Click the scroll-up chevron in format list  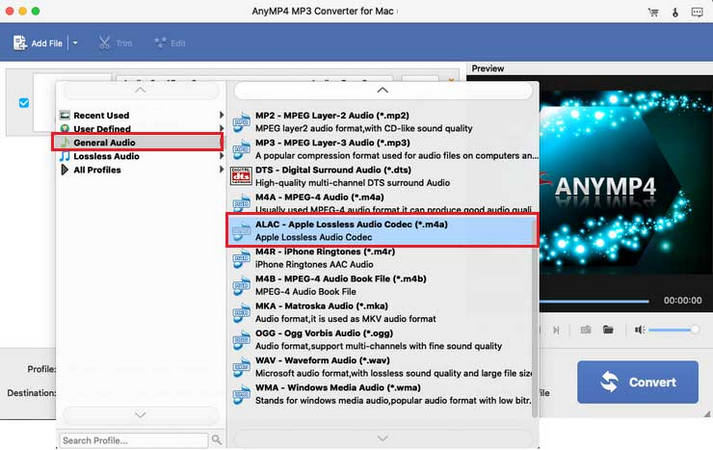tap(382, 90)
